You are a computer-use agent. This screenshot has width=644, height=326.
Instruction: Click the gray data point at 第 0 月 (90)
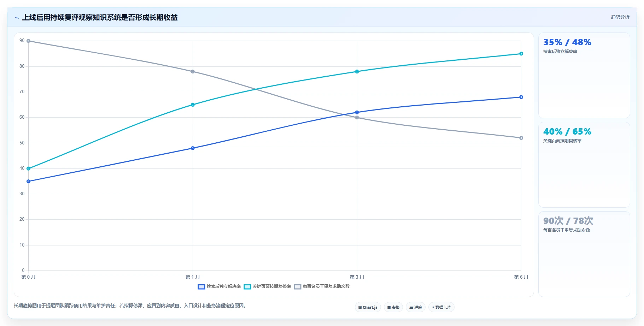click(x=29, y=41)
